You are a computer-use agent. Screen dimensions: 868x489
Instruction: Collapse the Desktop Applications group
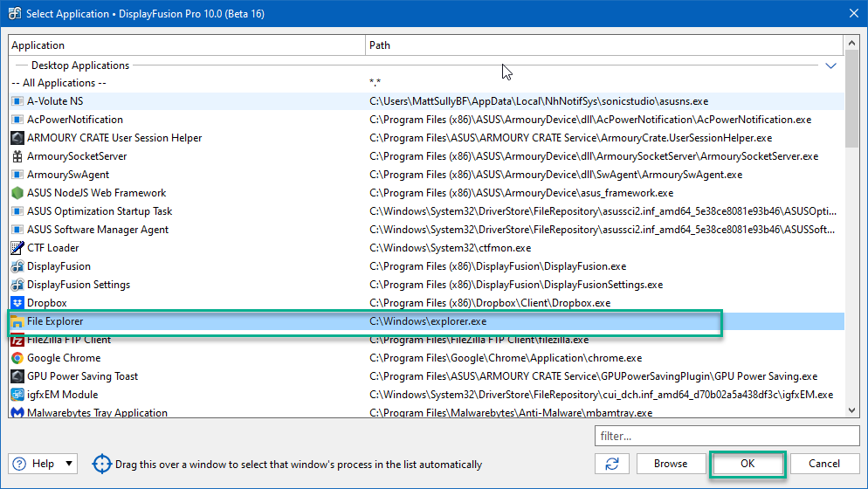[830, 65]
